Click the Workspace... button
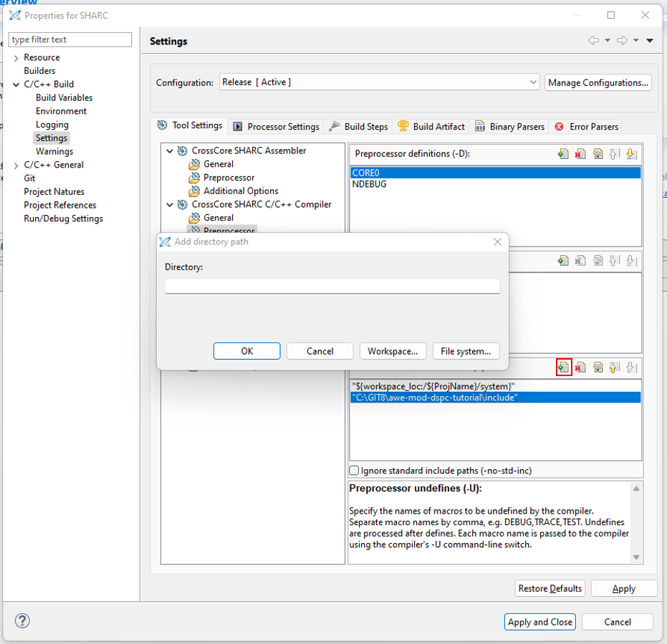 pyautogui.click(x=393, y=351)
